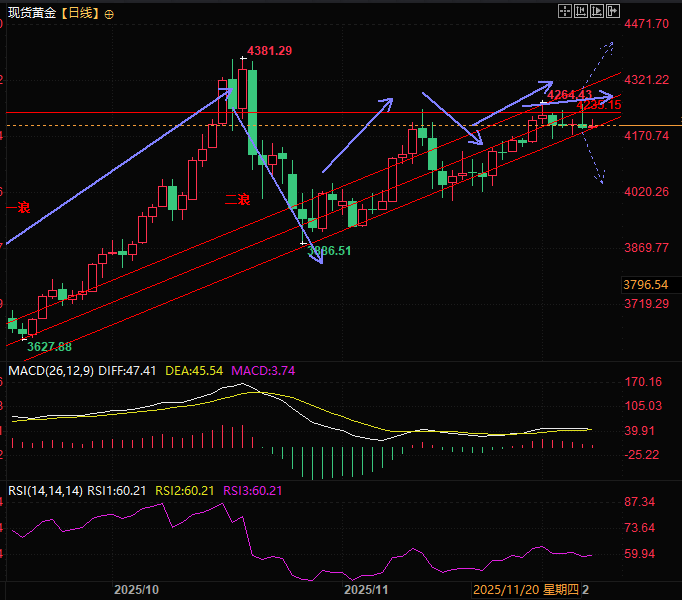Screen dimensions: 682x600
Task: Open RSI(14,14,14) indicator settings
Action: [x=45, y=491]
